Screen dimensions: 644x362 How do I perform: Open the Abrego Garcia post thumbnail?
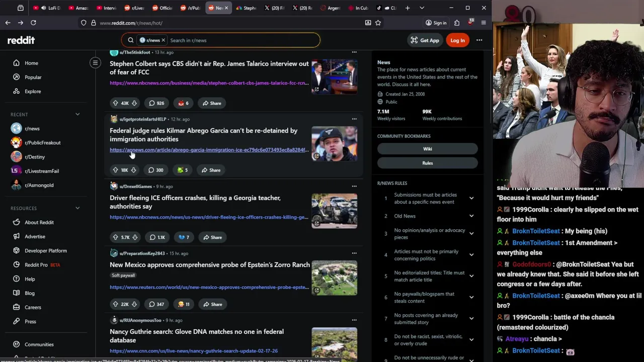point(334,143)
